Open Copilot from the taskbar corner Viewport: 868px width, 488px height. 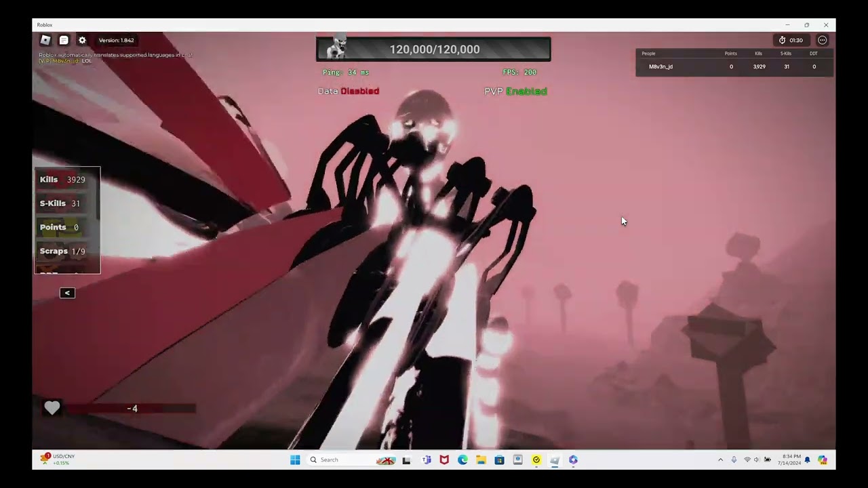click(x=823, y=460)
